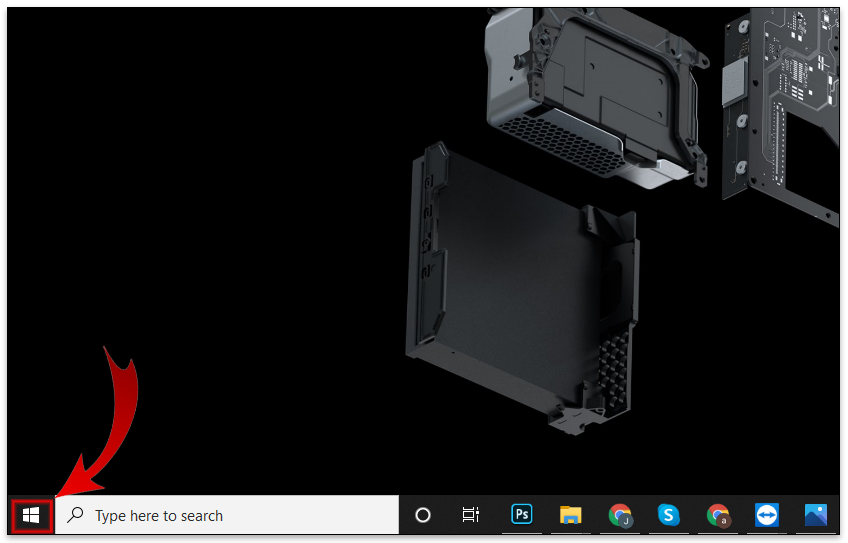
Task: Launch Photoshop from the taskbar
Action: point(522,514)
